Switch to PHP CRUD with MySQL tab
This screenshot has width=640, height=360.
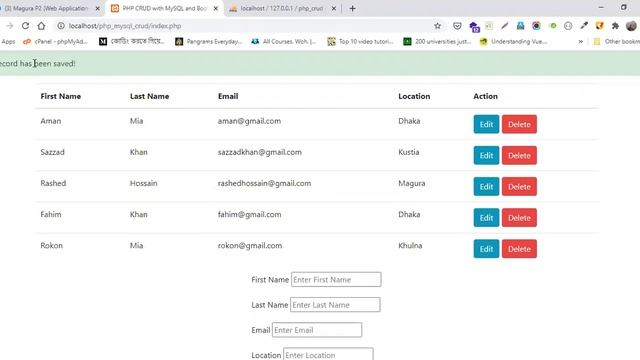pos(164,8)
